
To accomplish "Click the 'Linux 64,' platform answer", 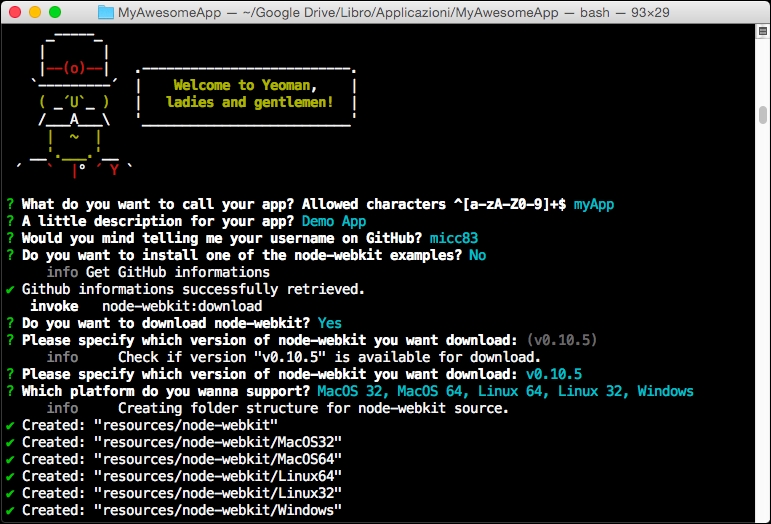I will (x=513, y=391).
